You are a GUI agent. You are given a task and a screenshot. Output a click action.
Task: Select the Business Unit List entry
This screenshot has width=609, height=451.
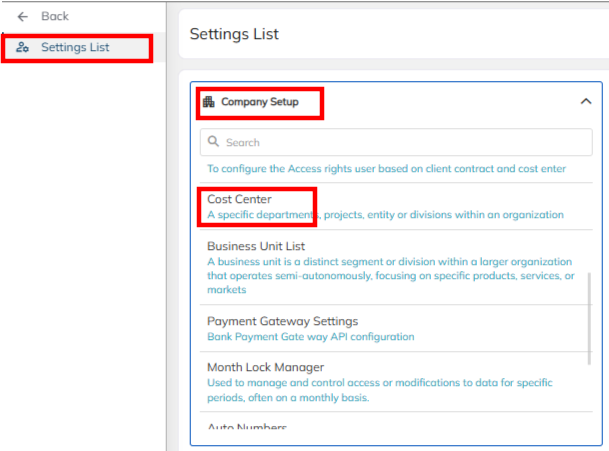256,245
